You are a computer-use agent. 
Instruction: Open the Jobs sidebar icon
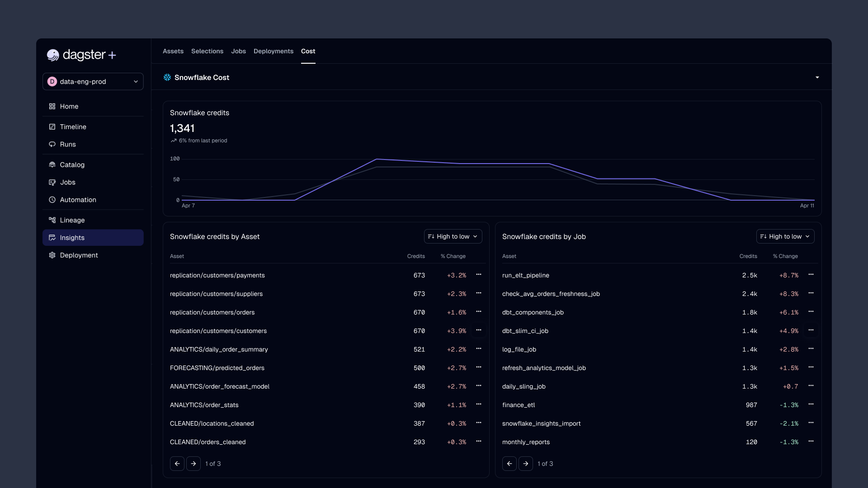pyautogui.click(x=52, y=182)
